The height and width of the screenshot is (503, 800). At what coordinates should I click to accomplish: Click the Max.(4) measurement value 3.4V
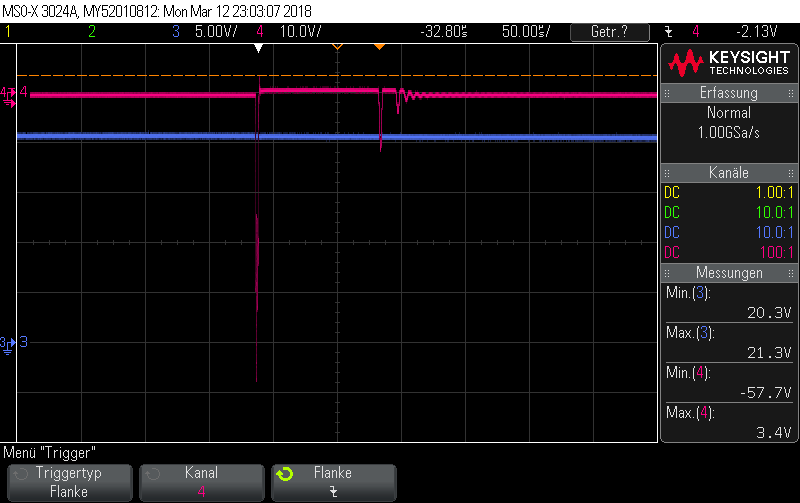(773, 433)
